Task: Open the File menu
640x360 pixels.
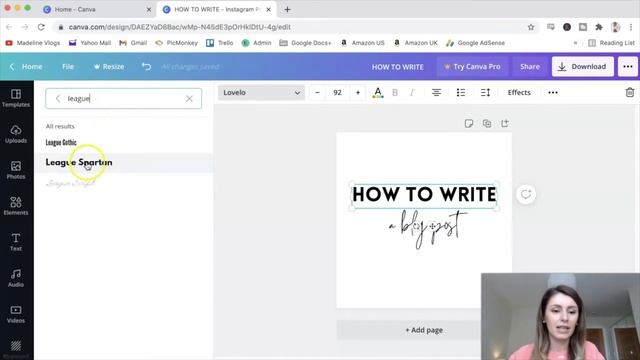Action: click(x=68, y=67)
